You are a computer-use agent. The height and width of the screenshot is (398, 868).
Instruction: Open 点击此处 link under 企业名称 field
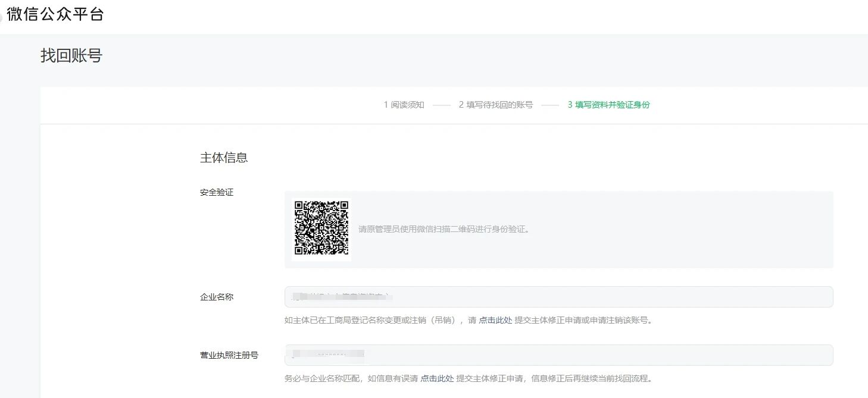(495, 320)
